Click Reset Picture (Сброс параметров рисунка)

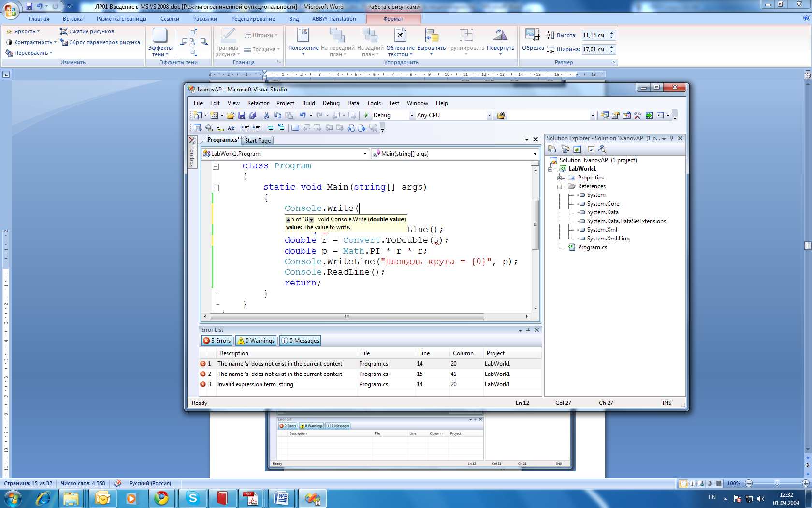click(100, 42)
